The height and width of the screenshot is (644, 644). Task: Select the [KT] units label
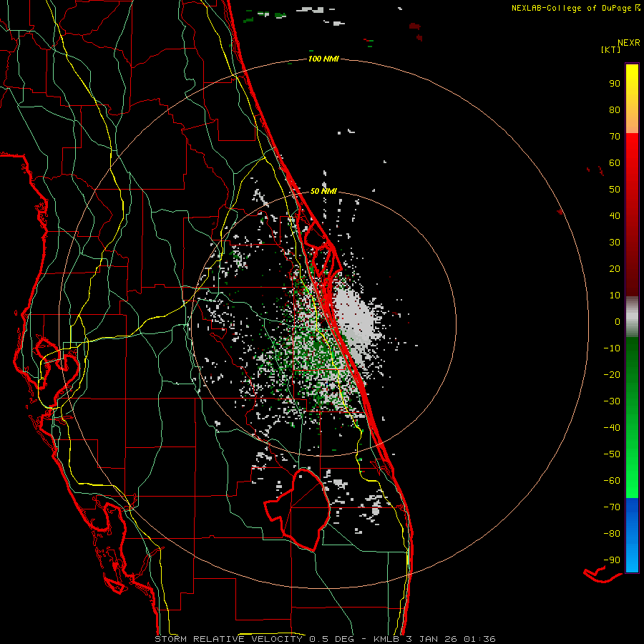(x=611, y=49)
